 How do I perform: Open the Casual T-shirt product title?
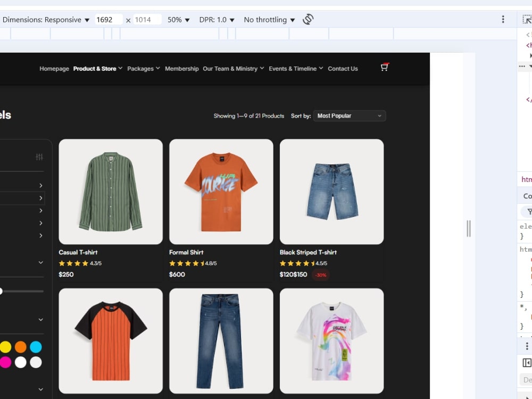point(78,252)
